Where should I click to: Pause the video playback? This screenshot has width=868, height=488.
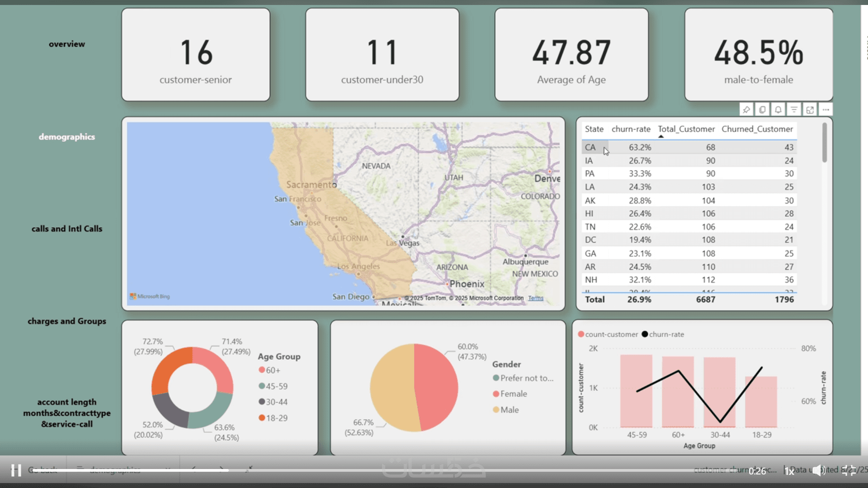[x=16, y=470]
